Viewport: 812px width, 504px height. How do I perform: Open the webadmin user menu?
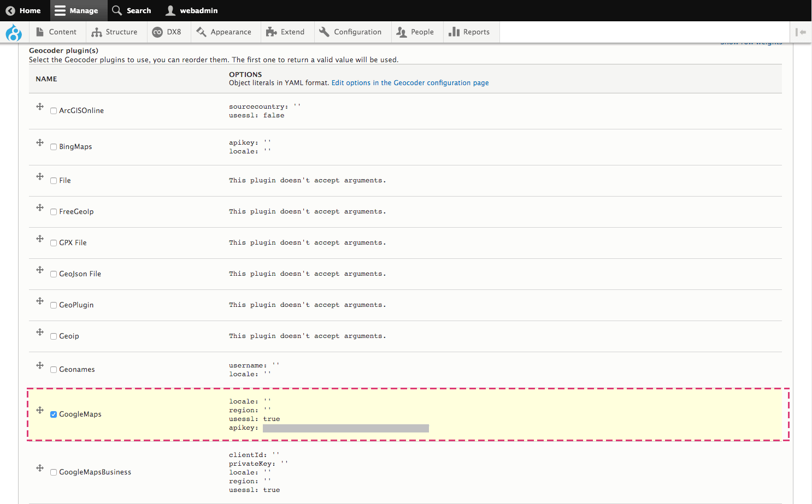pos(192,10)
